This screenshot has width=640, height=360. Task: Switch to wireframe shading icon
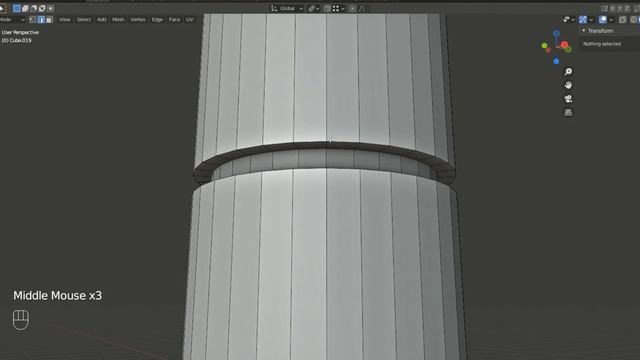[x=633, y=20]
